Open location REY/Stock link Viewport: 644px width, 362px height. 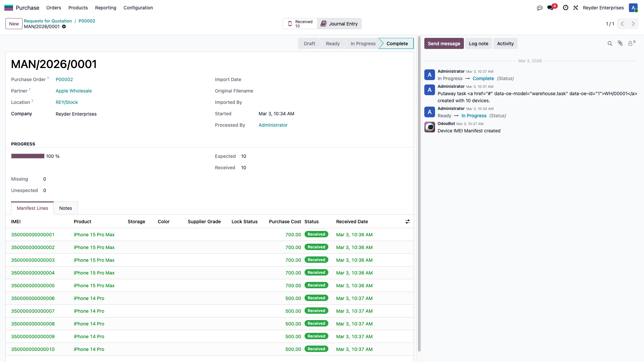(x=67, y=102)
